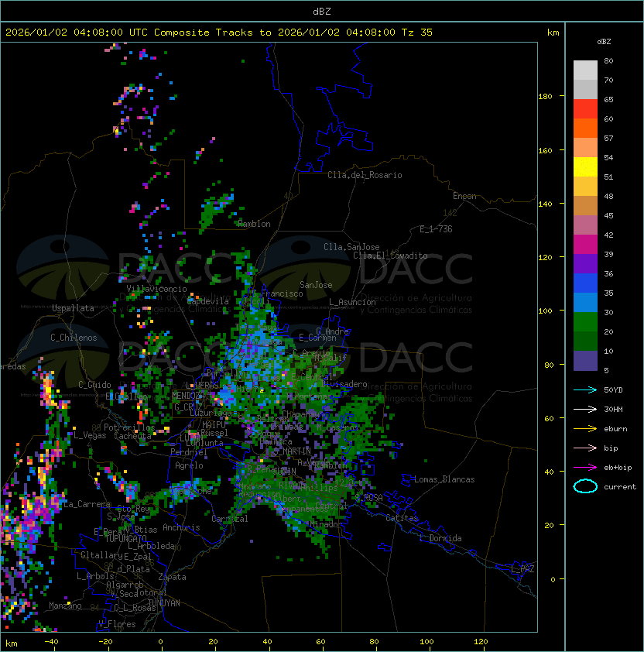Viewport: 644px width, 652px height.
Task: Click the Mirador map label
Action: pos(327,524)
